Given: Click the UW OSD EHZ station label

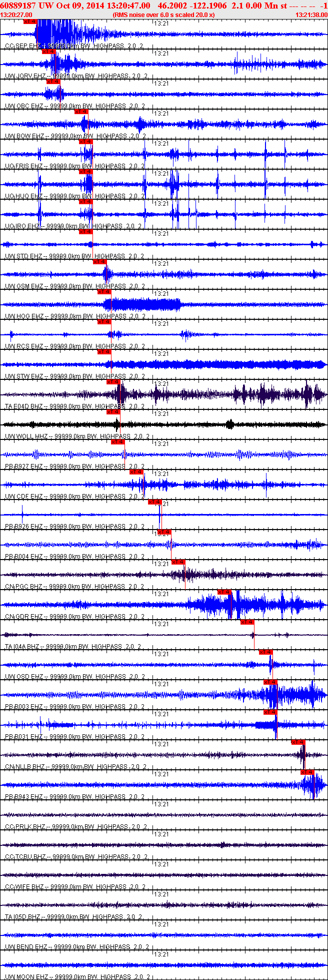Looking at the screenshot, I should (24, 677).
